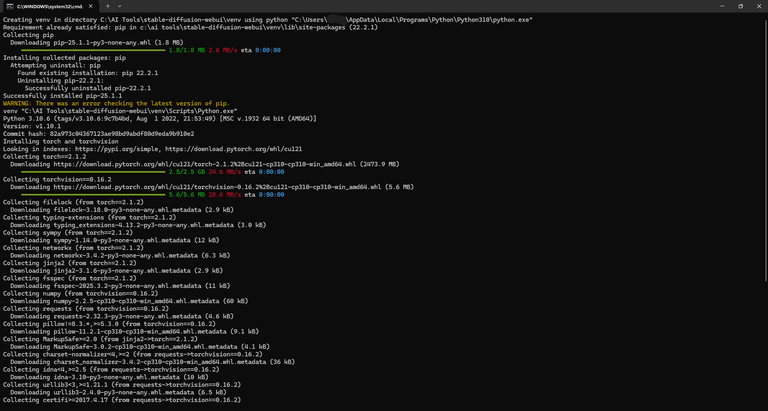Restore down the terminal window
The image size is (768, 411).
(x=740, y=6)
